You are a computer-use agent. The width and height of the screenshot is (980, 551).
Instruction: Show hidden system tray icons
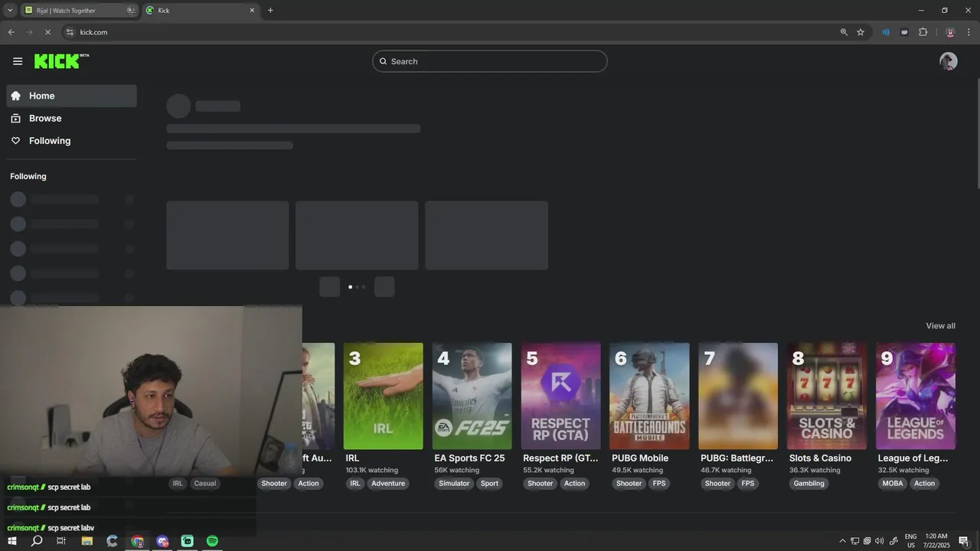click(x=842, y=541)
